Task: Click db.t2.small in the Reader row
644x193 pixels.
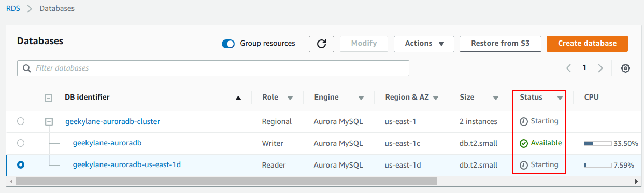Action: click(479, 164)
